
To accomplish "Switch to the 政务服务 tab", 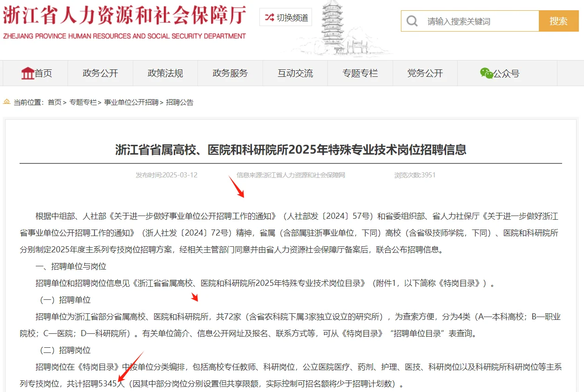I will [231, 73].
